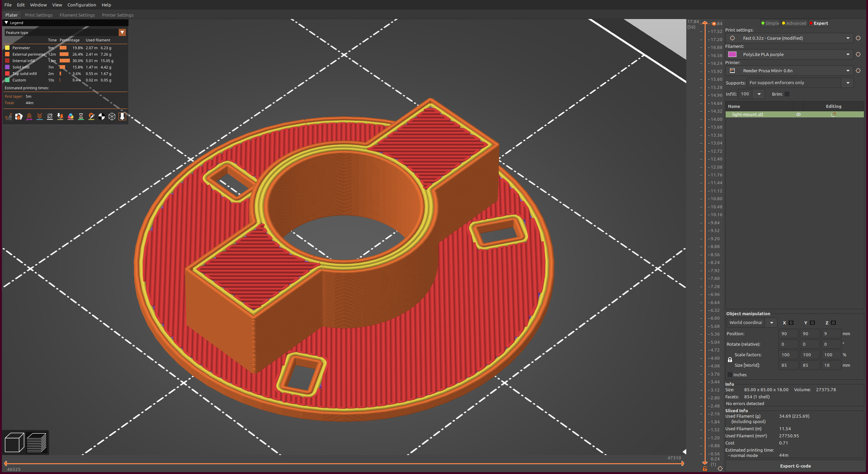Toggle travel moves display in preview
The width and height of the screenshot is (868, 474).
pyautogui.click(x=9, y=116)
